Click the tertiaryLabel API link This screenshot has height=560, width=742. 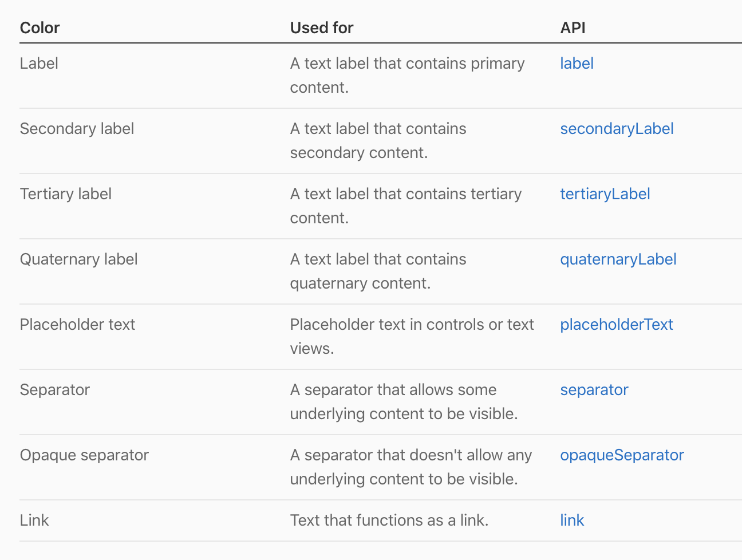[605, 194]
